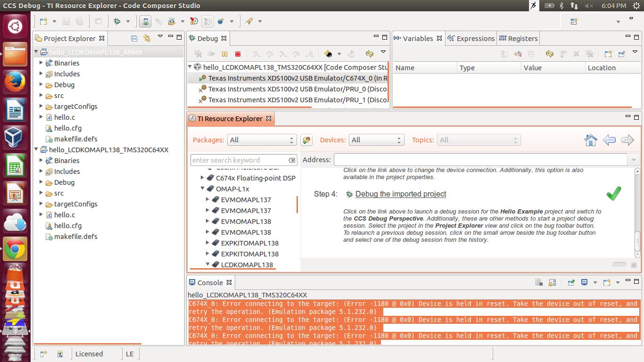Screen dimensions: 644x362
Task: Terminate the debug session with the red stop icon
Action: 238,54
